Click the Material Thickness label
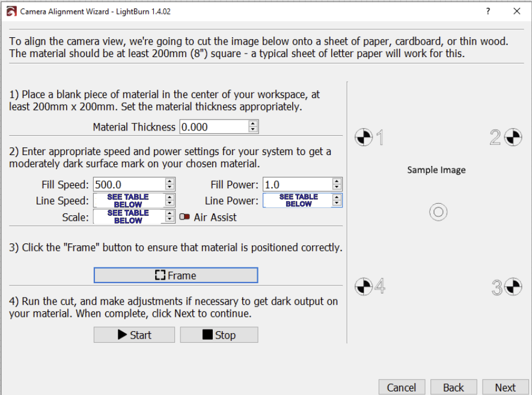 point(134,127)
